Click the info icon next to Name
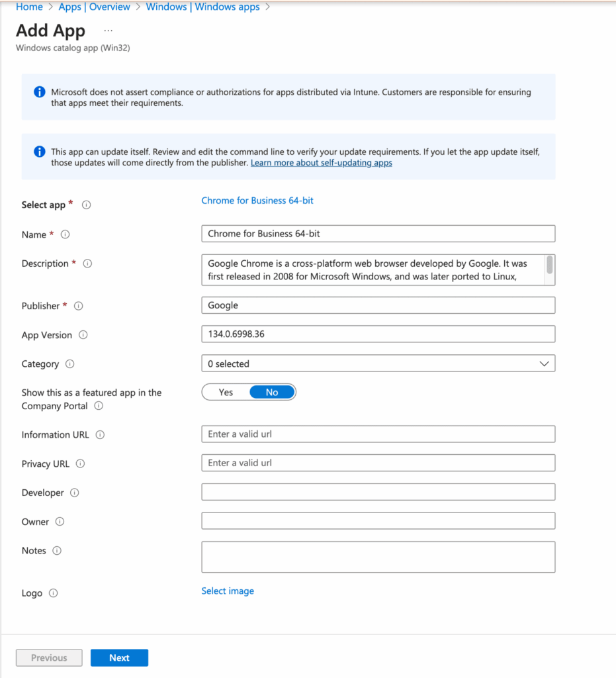The width and height of the screenshot is (616, 678). pos(65,234)
